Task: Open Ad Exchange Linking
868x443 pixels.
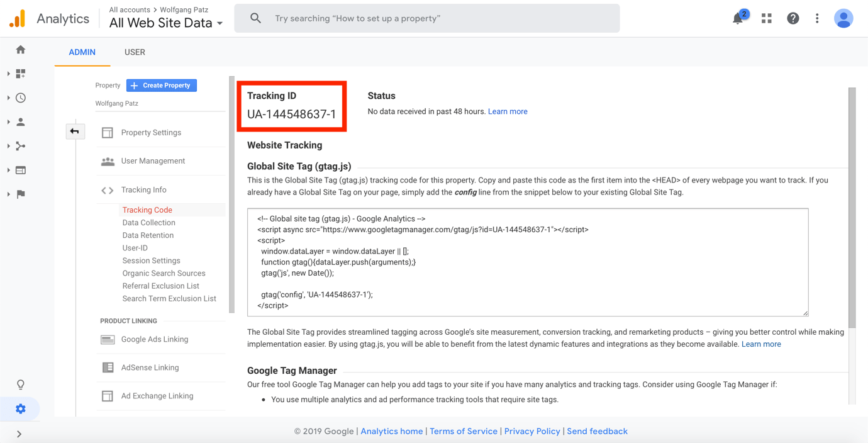Action: 157,396
